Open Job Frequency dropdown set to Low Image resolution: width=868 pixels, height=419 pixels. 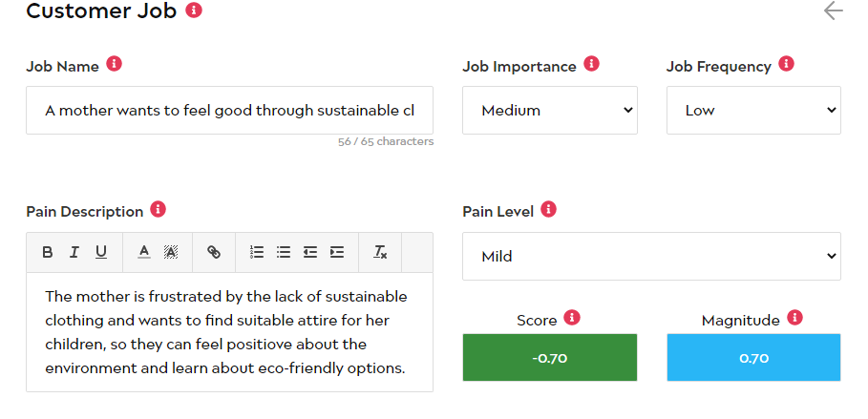(753, 110)
